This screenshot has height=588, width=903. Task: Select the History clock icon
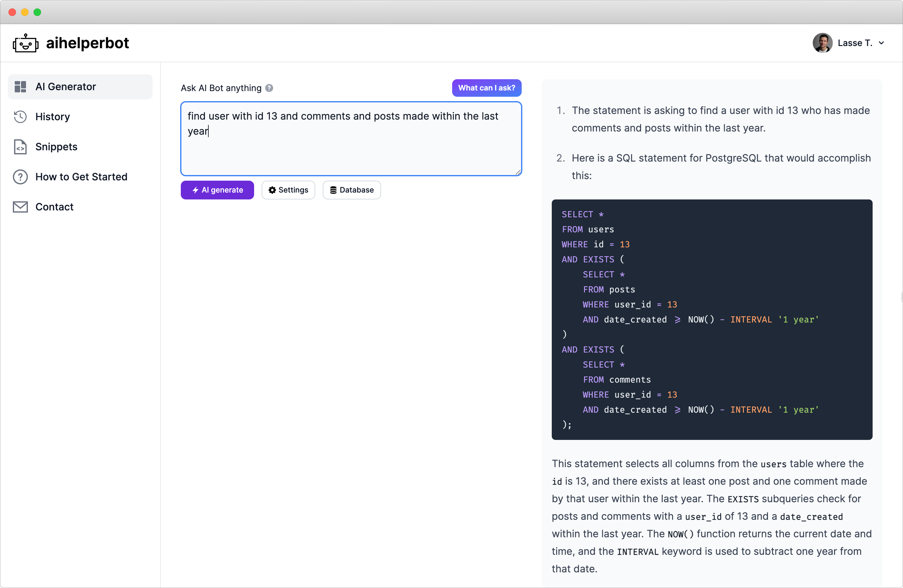click(20, 116)
